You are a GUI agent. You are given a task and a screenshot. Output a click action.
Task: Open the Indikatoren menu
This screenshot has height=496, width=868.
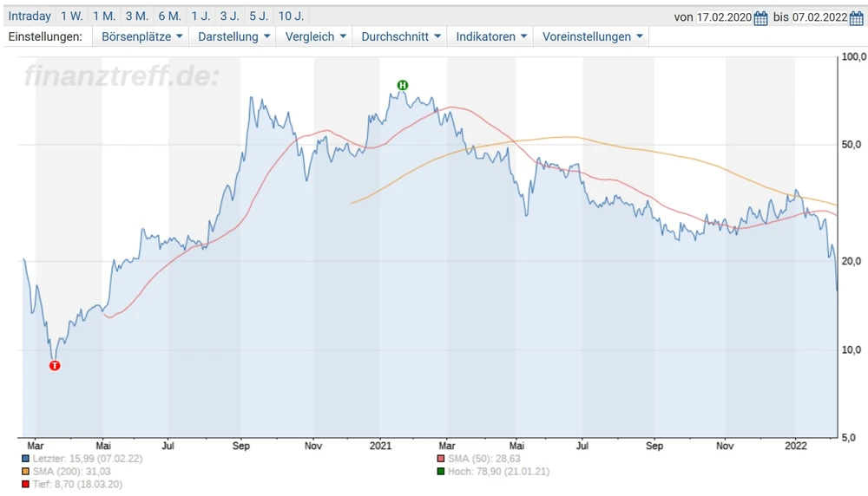pyautogui.click(x=491, y=36)
